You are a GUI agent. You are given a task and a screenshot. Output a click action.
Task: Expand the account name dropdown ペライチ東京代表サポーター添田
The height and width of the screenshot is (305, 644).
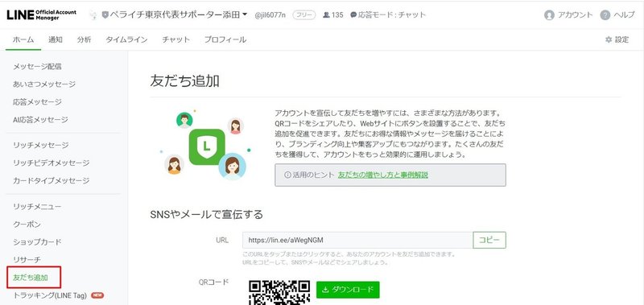pyautogui.click(x=175, y=14)
